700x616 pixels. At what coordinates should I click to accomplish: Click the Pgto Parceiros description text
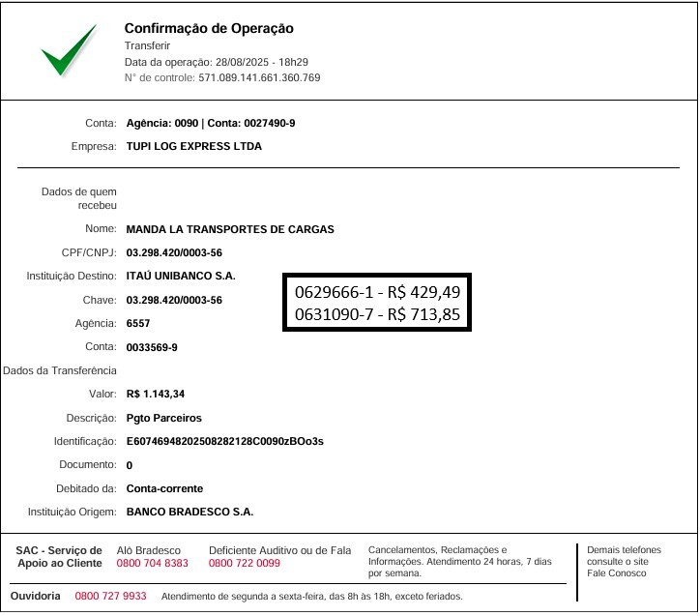tap(163, 418)
